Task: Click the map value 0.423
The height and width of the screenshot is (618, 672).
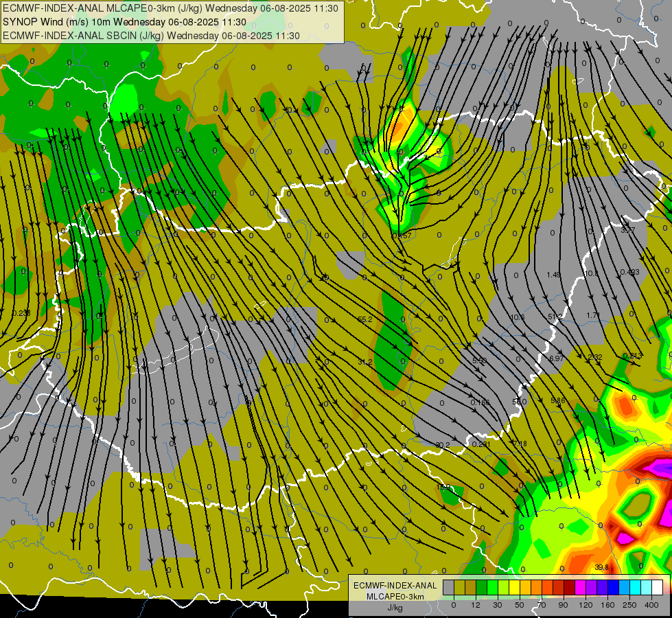Action: (629, 272)
